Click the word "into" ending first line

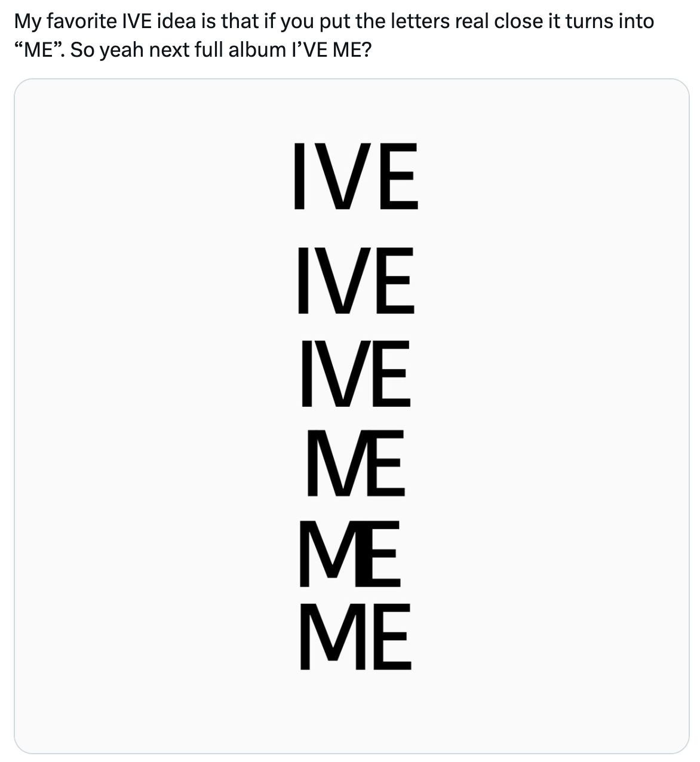pos(636,21)
